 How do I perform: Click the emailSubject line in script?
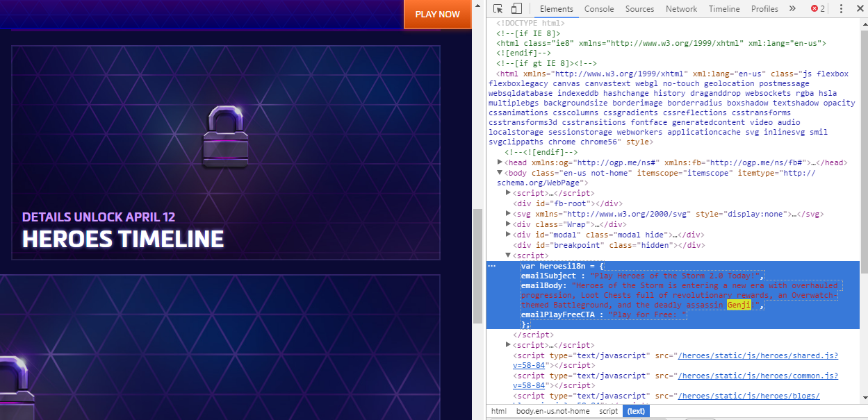click(x=643, y=276)
